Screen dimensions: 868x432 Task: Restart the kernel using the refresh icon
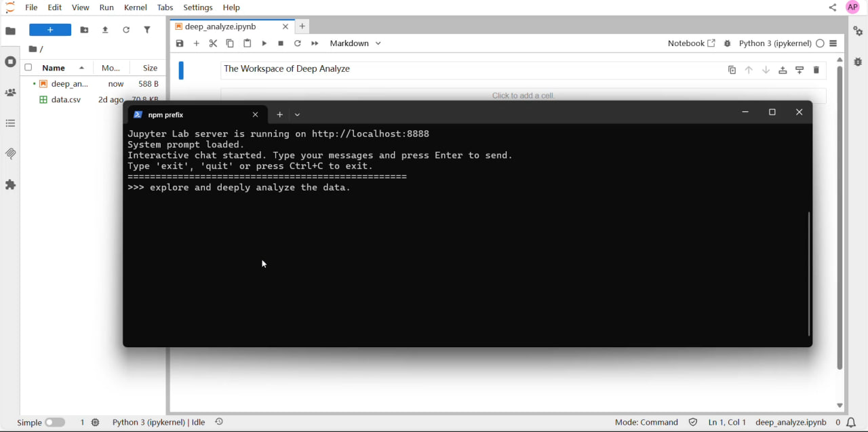298,43
